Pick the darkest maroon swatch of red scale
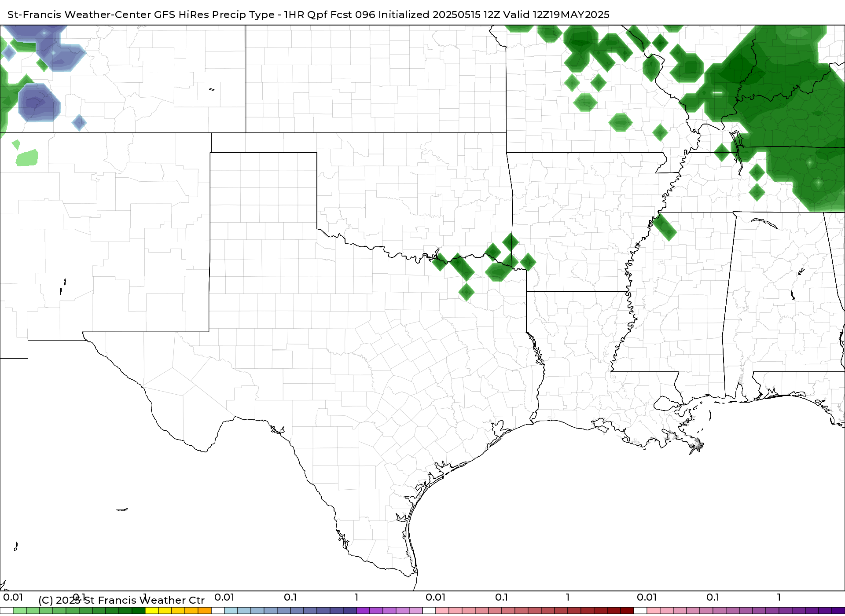The image size is (845, 616). [627, 611]
